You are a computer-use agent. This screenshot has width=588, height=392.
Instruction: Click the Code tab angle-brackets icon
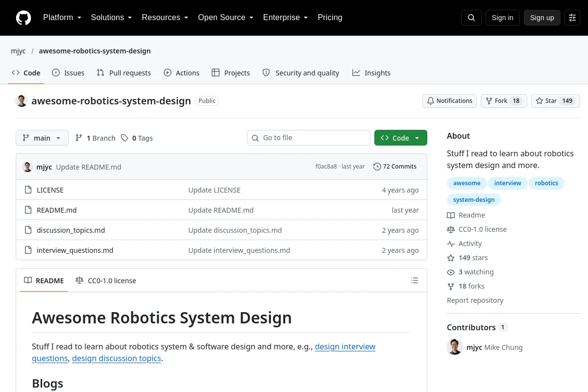(x=16, y=73)
